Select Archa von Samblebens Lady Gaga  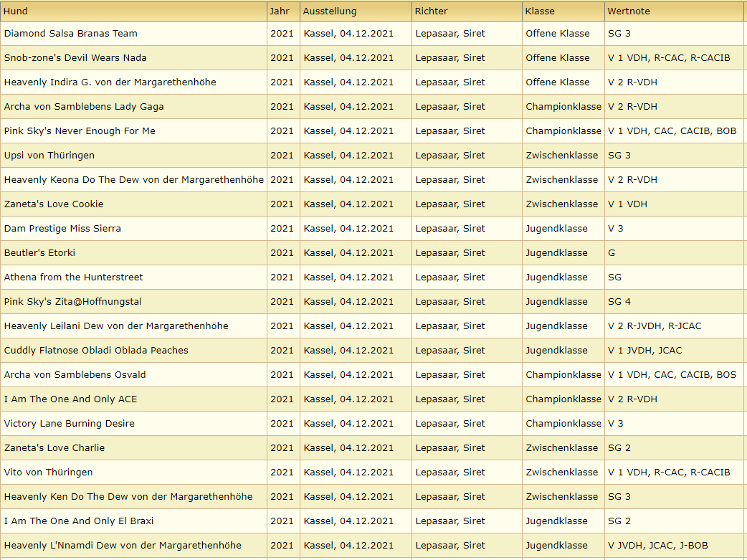84,106
